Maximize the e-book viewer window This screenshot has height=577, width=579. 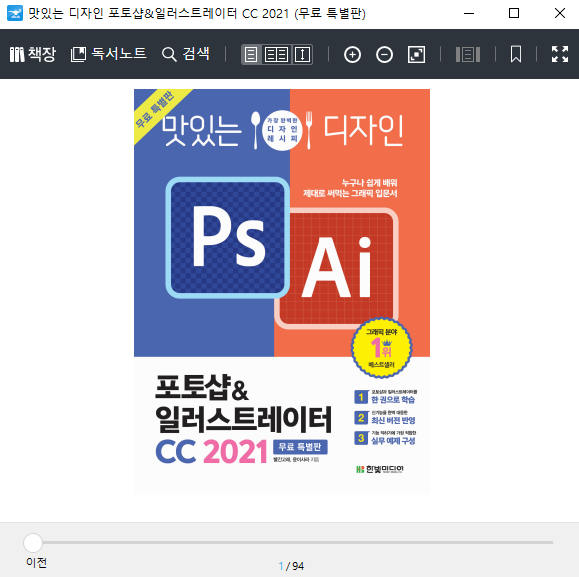pyautogui.click(x=514, y=13)
